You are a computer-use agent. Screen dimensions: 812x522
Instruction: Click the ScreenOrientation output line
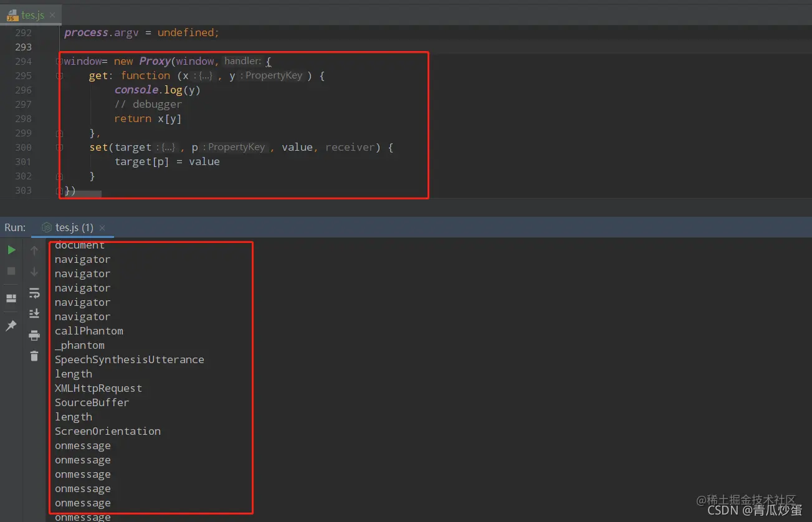click(x=108, y=431)
